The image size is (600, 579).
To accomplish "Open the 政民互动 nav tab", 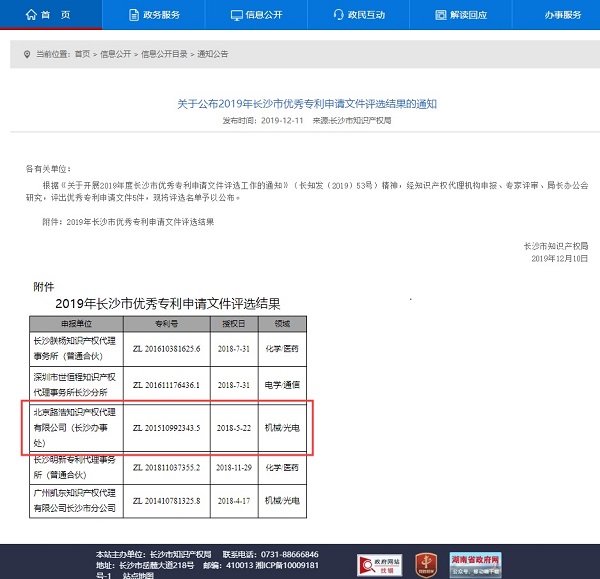I will coord(358,15).
